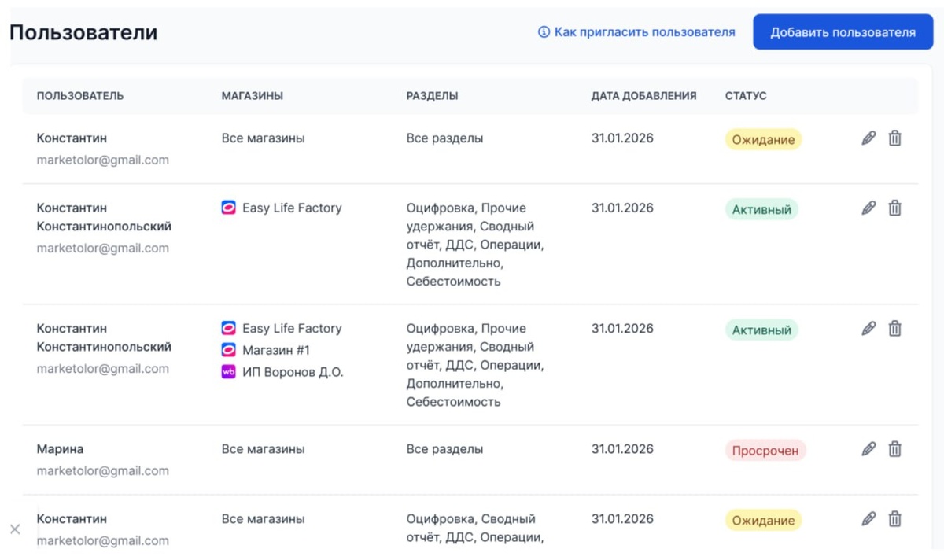Delete user with ИП Воронов Д.О. store
944x560 pixels.
pos(894,329)
